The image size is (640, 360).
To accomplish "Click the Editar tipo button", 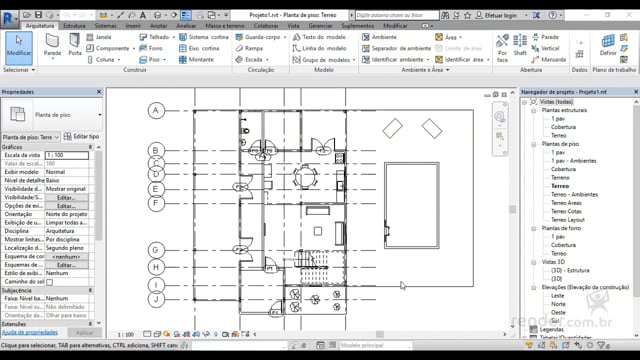I will (81, 136).
